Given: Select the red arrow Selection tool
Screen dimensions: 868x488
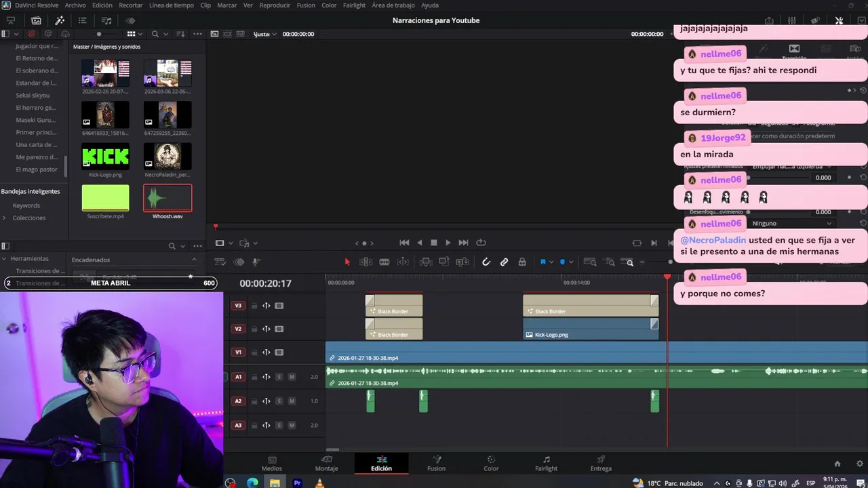Looking at the screenshot, I should [x=347, y=262].
